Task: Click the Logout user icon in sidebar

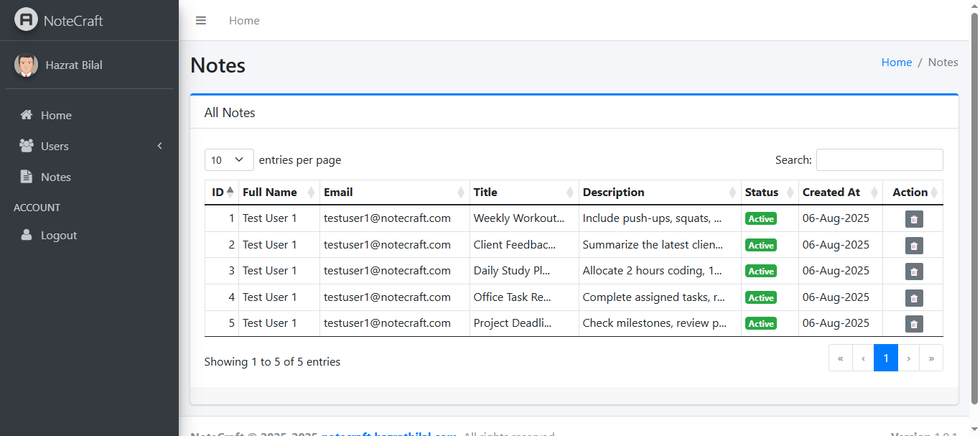Action: click(x=27, y=235)
